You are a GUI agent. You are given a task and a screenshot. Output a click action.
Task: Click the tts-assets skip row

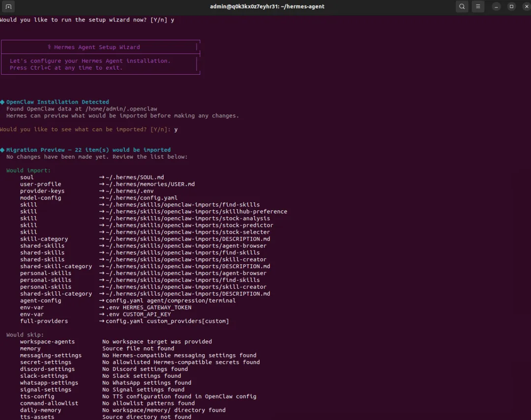click(106, 417)
